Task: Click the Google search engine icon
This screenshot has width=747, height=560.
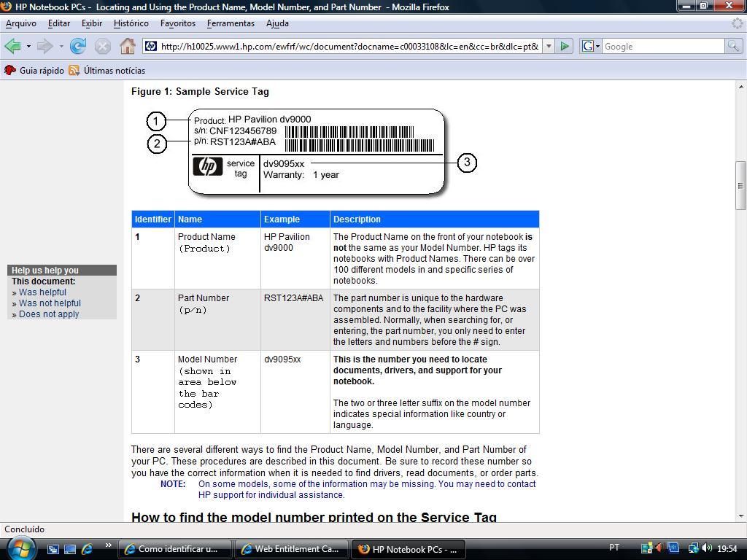Action: 588,46
